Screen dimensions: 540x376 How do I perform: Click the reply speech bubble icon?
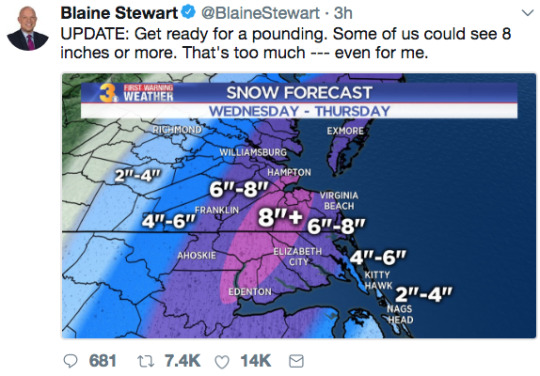click(x=71, y=361)
